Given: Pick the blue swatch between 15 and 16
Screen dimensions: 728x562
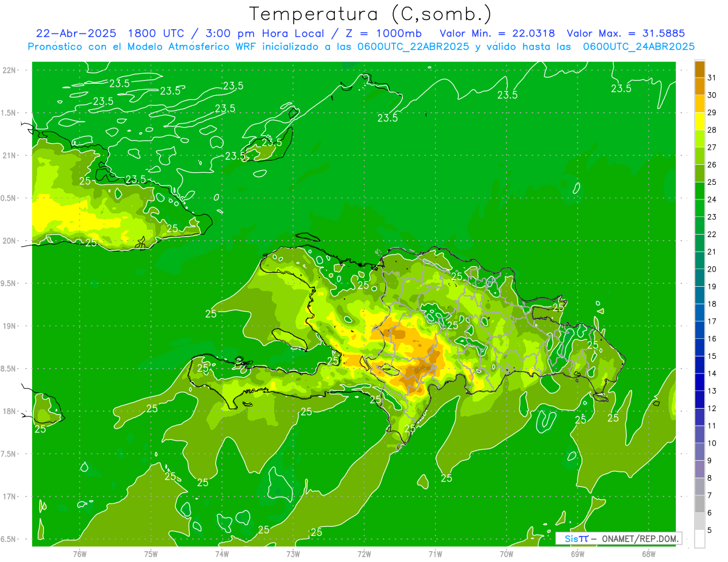Looking at the screenshot, I should pyautogui.click(x=699, y=347).
